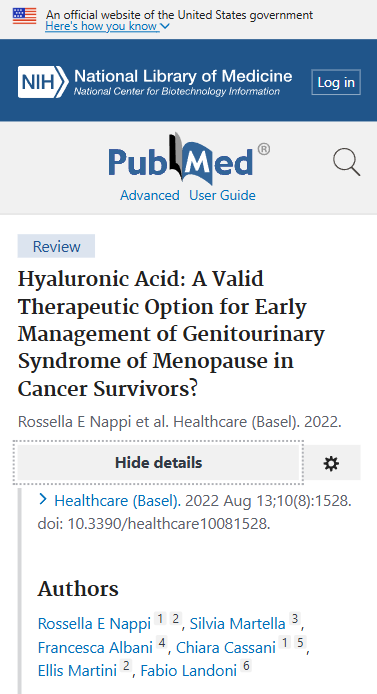Open the search magnifier icon

coord(346,162)
